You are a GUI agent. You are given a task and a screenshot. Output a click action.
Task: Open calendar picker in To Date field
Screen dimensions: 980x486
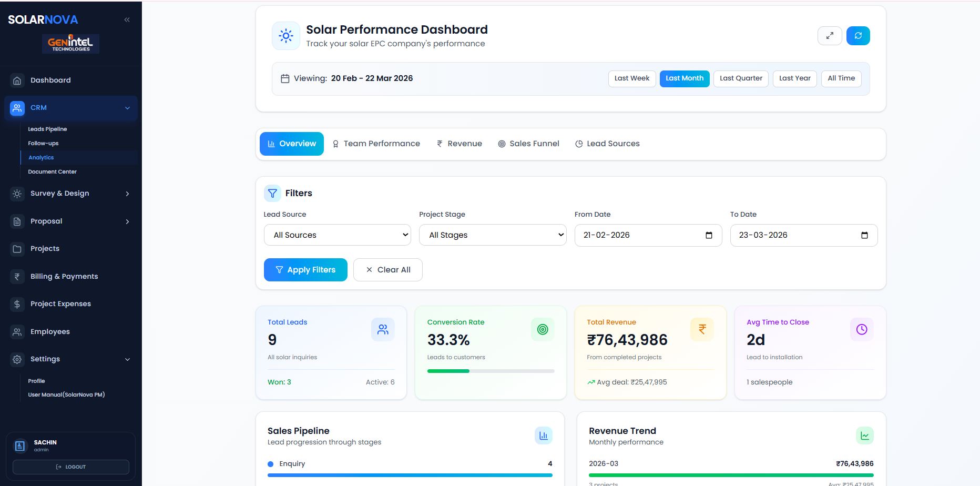click(x=864, y=235)
